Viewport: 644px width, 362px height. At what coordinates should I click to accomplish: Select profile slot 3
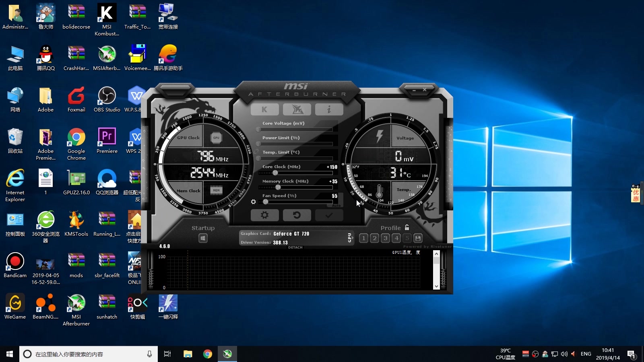(x=385, y=238)
